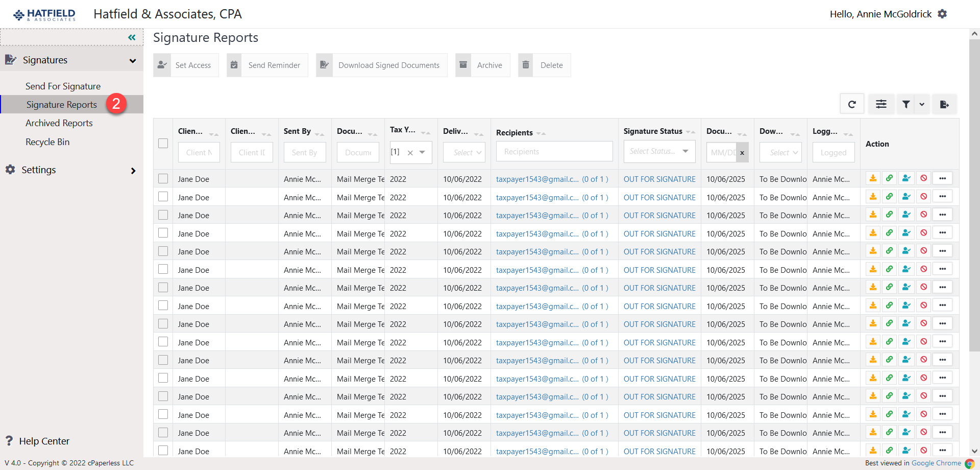The height and width of the screenshot is (470, 980).
Task: Tick the select-all checkbox in header
Action: pyautogui.click(x=163, y=144)
